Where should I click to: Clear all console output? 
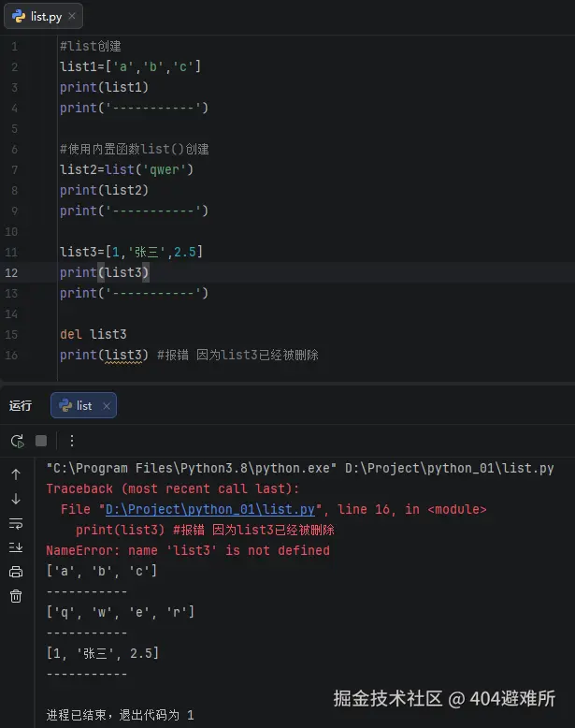click(x=16, y=596)
